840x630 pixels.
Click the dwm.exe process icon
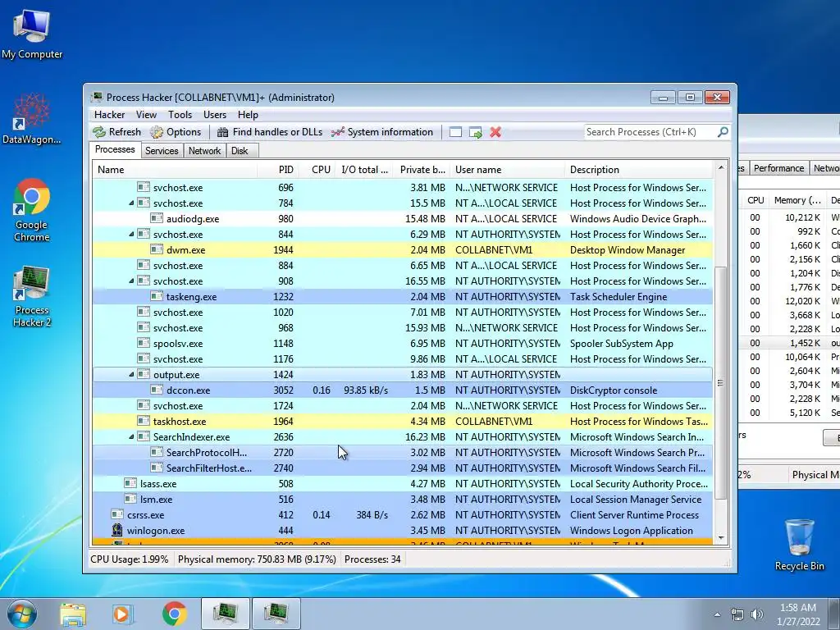pos(157,249)
